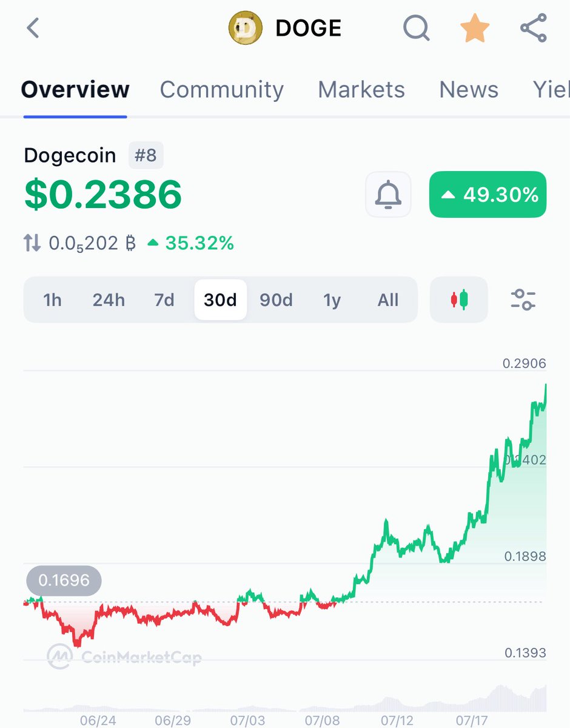Viewport: 570px width, 728px height.
Task: Select the 7d time range
Action: pos(164,300)
